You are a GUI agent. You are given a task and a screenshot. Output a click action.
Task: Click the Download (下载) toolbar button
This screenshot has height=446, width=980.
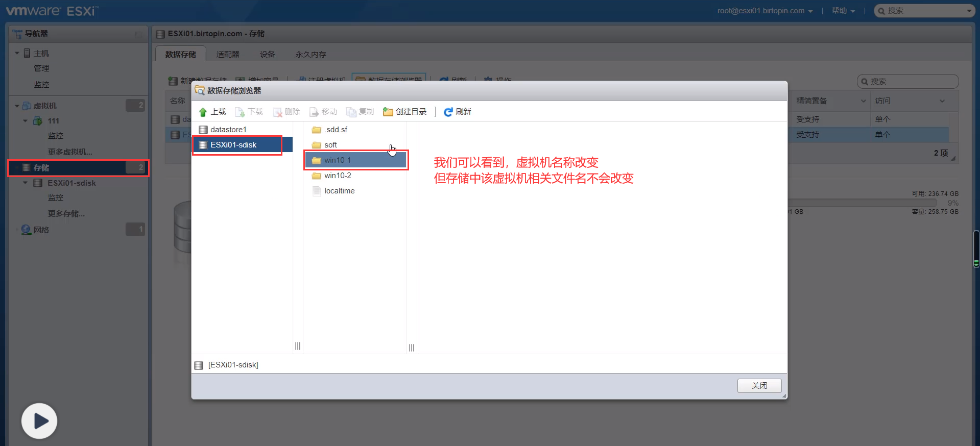[249, 112]
